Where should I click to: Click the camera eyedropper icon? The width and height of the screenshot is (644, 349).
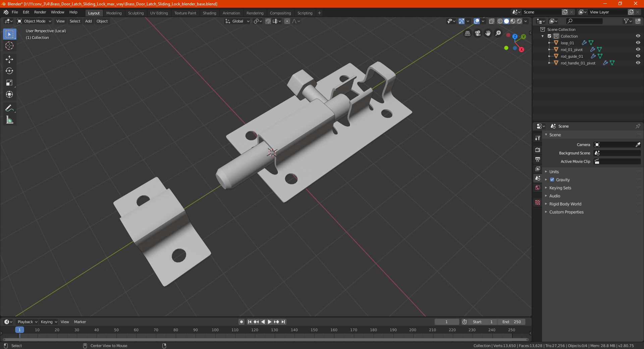click(638, 145)
